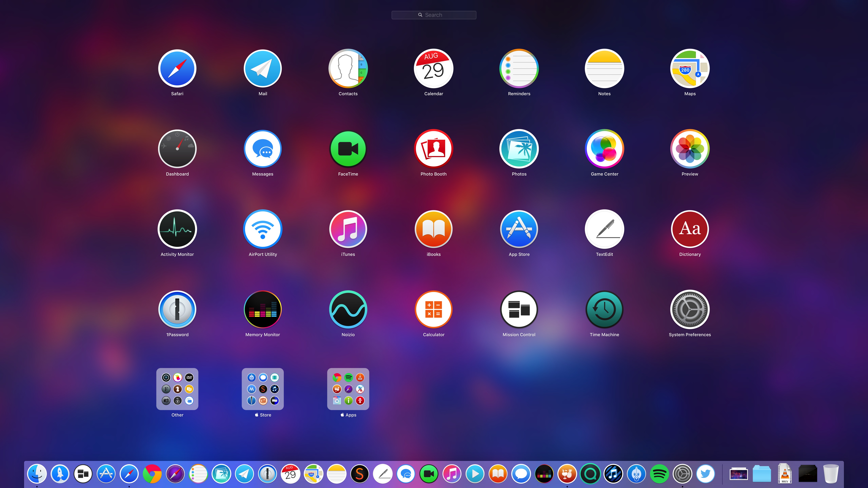
Task: Launch Reminders from the Launchpad grid
Action: pyautogui.click(x=519, y=68)
